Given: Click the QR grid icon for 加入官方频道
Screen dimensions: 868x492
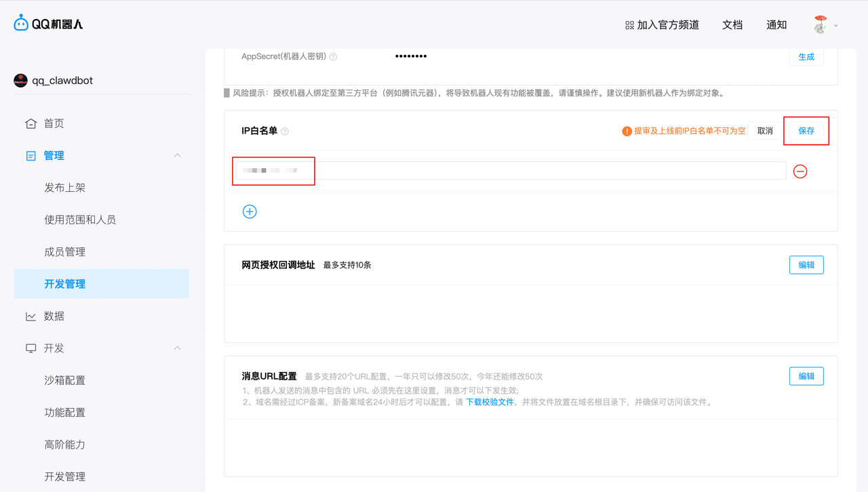Looking at the screenshot, I should coord(629,25).
